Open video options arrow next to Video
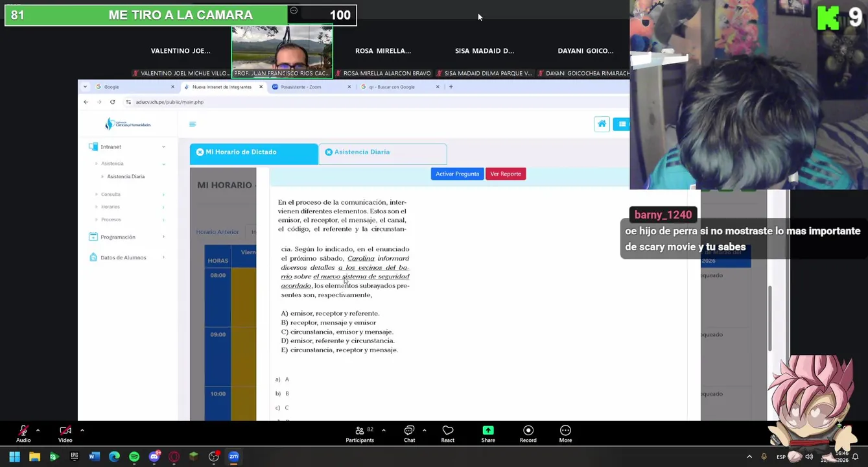868x467 pixels. 82,430
